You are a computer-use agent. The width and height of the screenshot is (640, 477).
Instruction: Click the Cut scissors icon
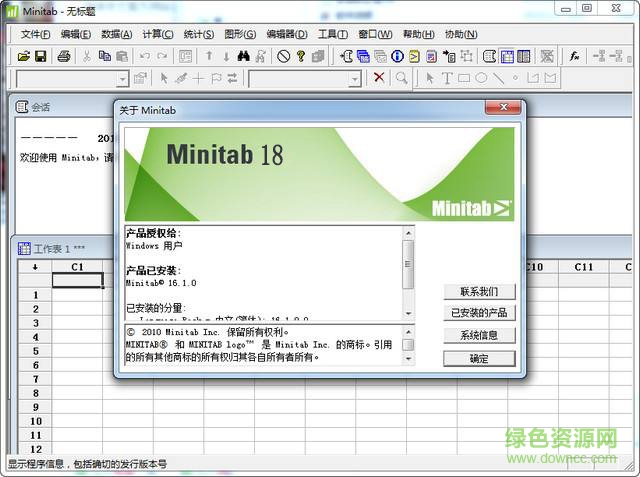87,56
